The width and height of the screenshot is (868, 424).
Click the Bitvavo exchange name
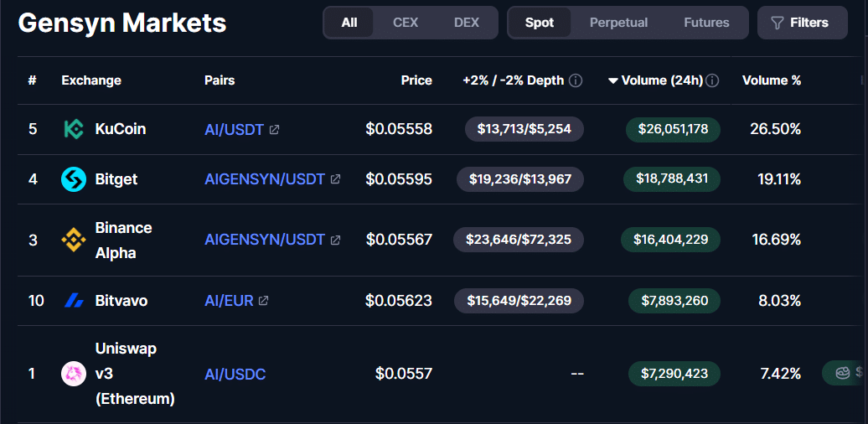121,301
